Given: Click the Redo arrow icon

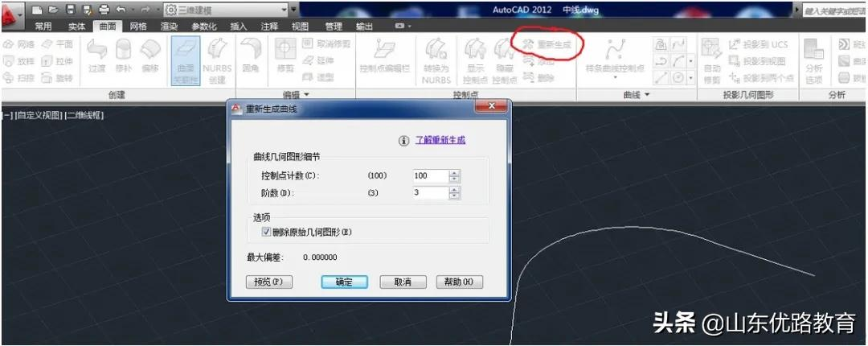Looking at the screenshot, I should coord(144,10).
